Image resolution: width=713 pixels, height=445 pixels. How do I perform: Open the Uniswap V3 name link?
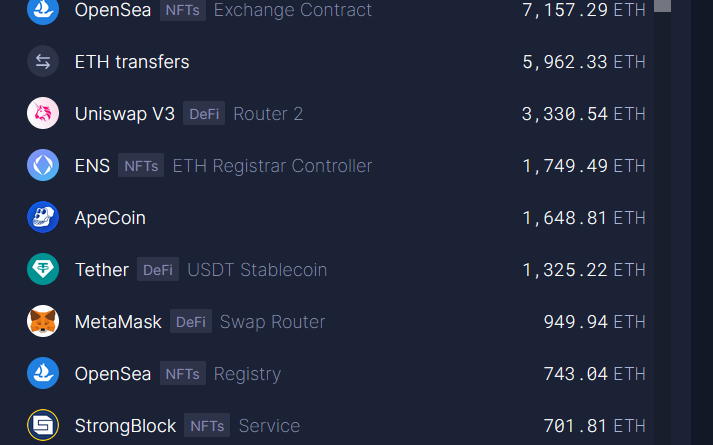coord(125,114)
